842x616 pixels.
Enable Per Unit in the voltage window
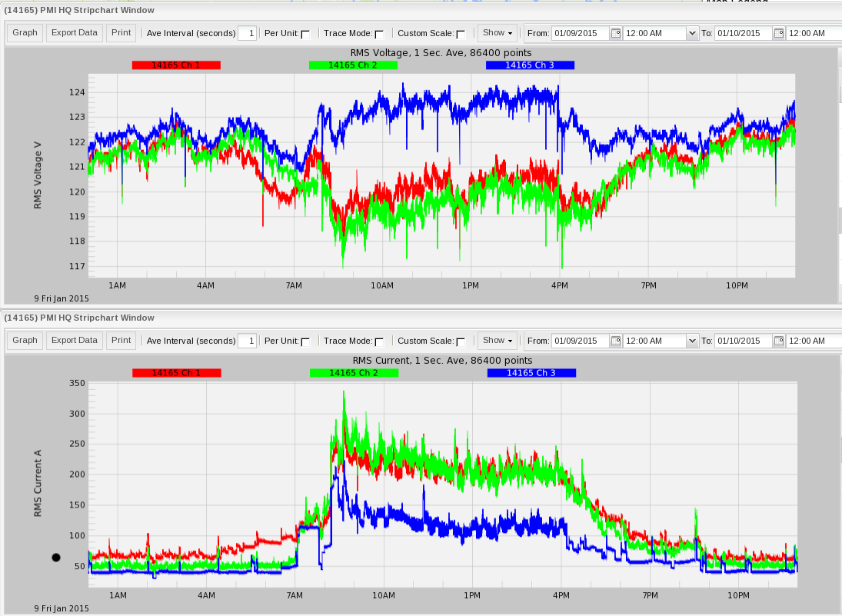coord(305,34)
